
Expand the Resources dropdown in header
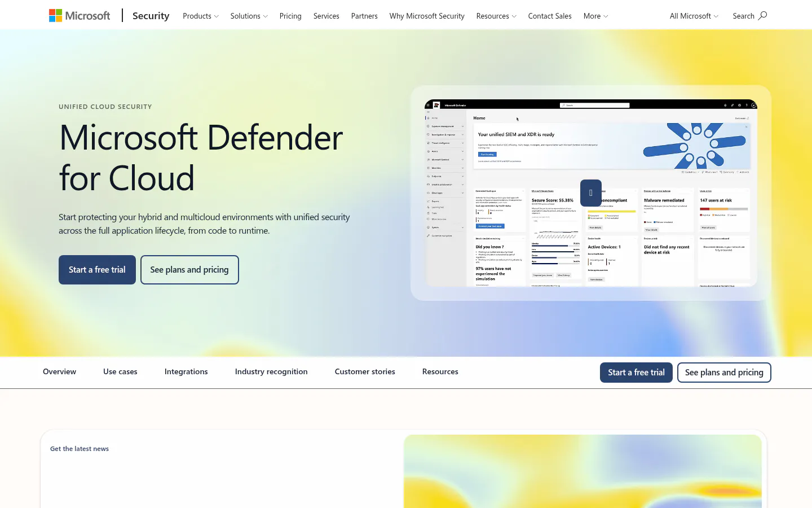pyautogui.click(x=496, y=16)
